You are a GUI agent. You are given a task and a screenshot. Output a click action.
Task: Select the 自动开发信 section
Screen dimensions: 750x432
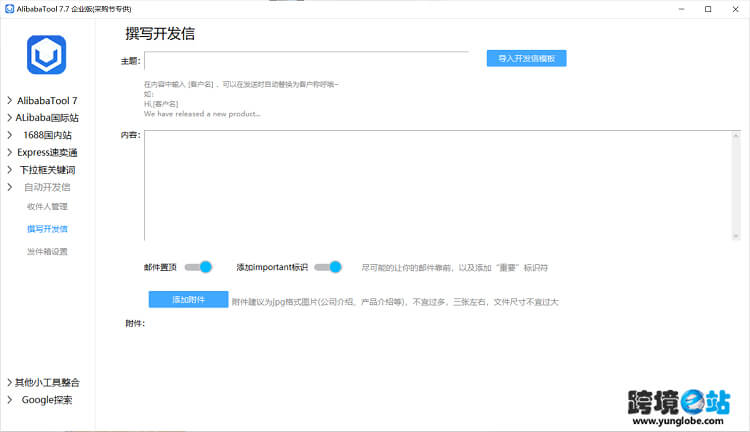pos(47,187)
